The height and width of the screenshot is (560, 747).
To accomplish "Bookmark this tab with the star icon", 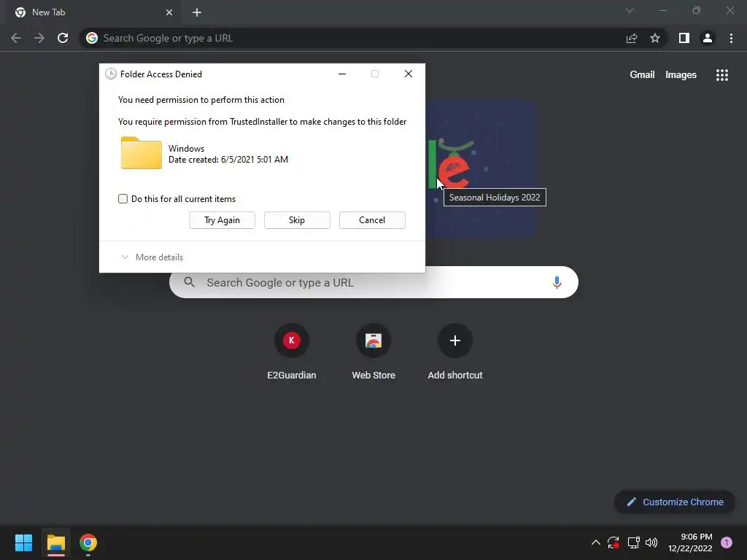I will [655, 38].
